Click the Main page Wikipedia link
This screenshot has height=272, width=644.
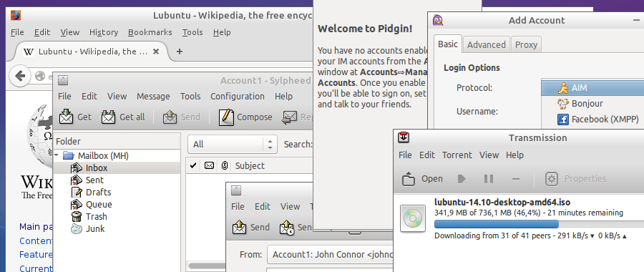pos(36,227)
